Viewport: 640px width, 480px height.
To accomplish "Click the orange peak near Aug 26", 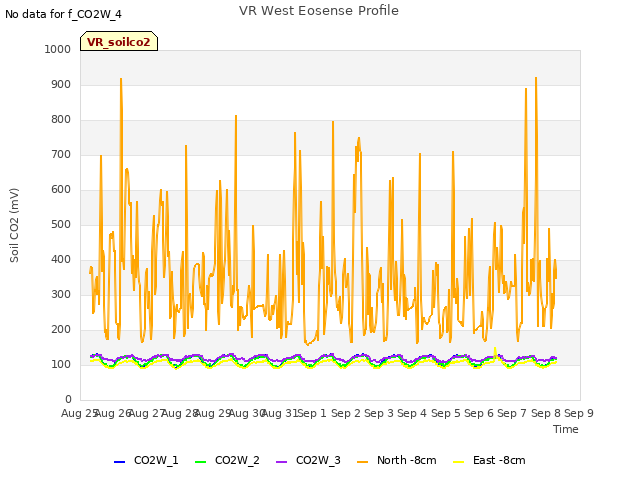I will click(x=121, y=79).
